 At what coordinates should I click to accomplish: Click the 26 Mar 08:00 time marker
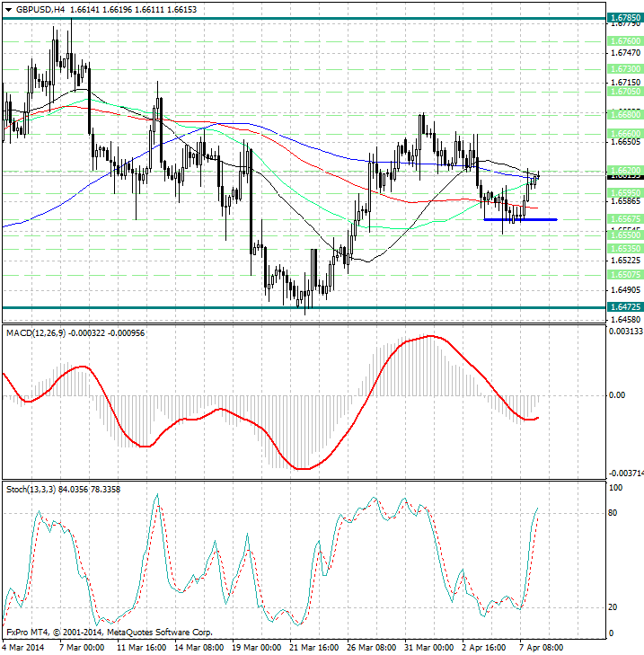[x=370, y=647]
